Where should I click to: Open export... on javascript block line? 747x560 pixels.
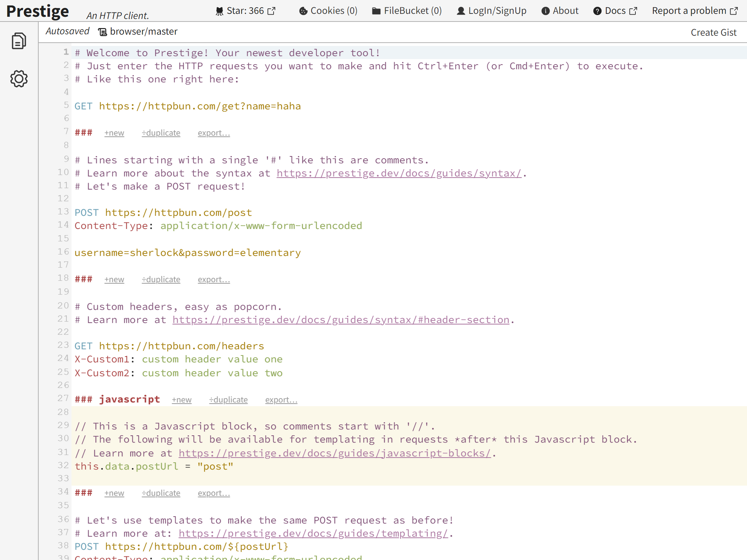(281, 400)
